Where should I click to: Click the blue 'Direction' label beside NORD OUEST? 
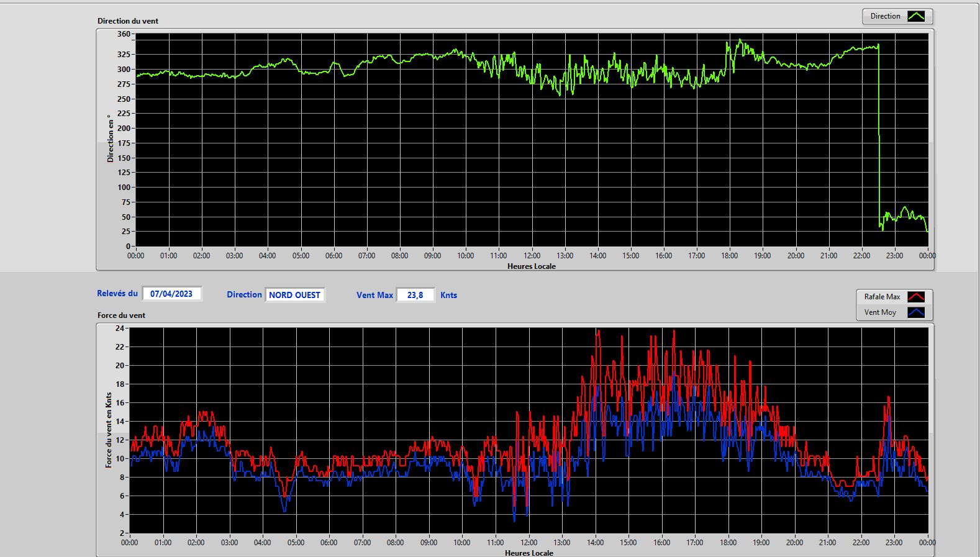[244, 295]
